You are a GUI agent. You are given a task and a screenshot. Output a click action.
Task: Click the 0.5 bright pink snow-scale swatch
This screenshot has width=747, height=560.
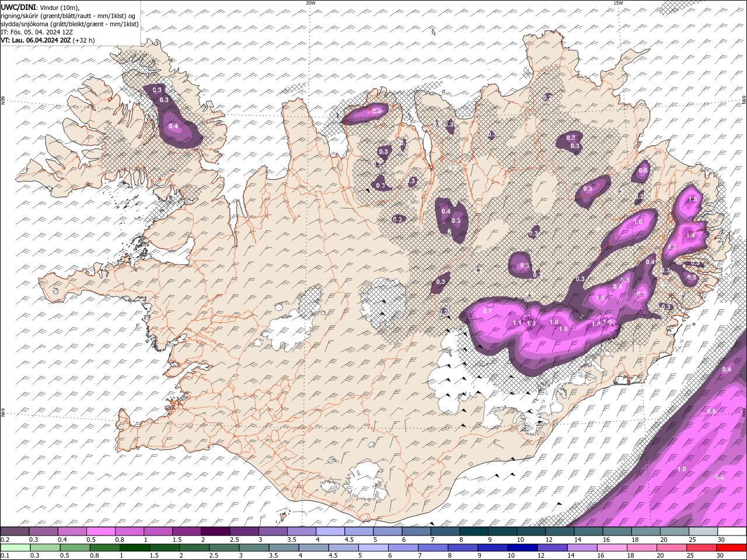[x=100, y=531]
